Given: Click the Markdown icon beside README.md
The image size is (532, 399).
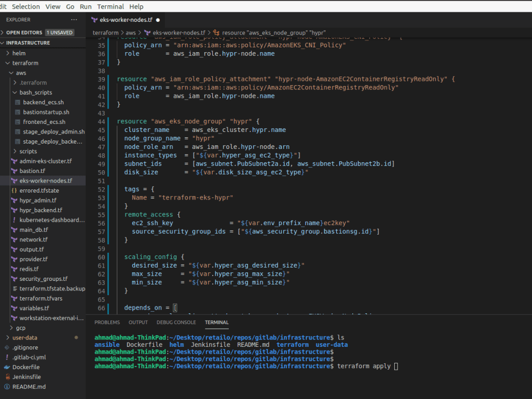Looking at the screenshot, I should 9,386.
